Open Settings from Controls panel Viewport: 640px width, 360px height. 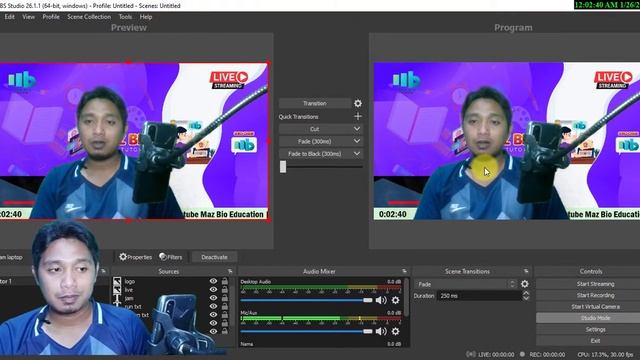[x=595, y=329]
